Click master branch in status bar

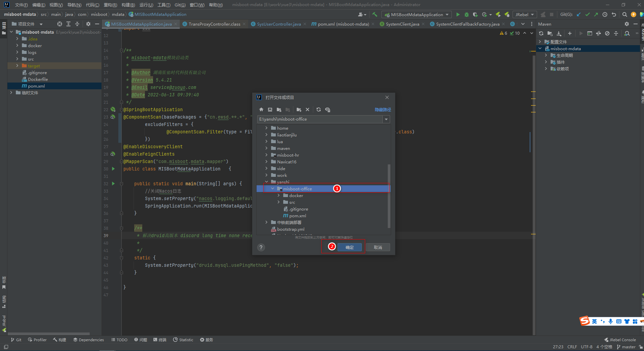click(626, 347)
